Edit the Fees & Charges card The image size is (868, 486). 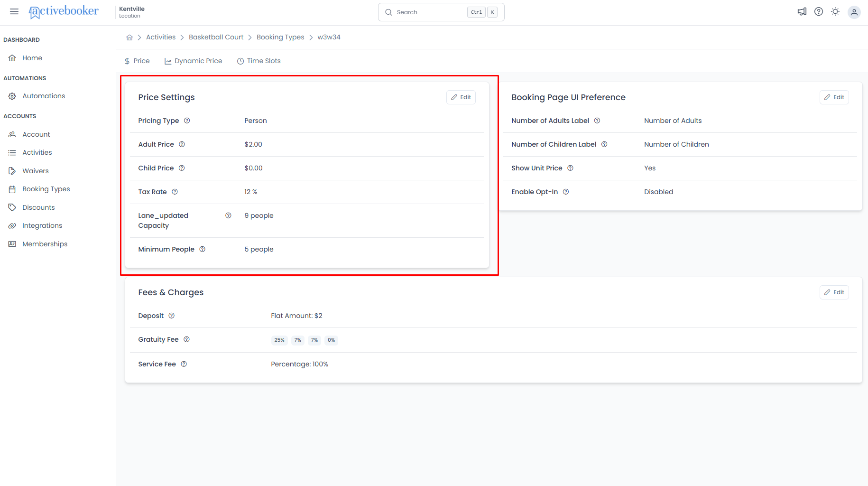tap(834, 292)
